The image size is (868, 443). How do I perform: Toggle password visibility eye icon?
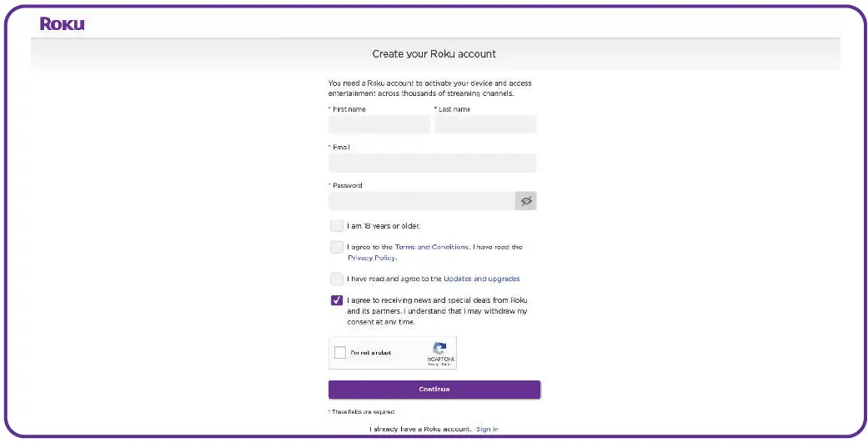(526, 201)
